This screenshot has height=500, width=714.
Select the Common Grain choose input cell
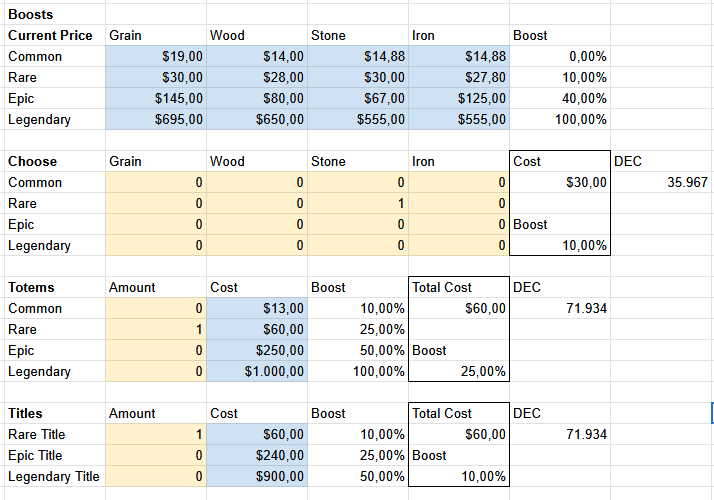(x=156, y=183)
